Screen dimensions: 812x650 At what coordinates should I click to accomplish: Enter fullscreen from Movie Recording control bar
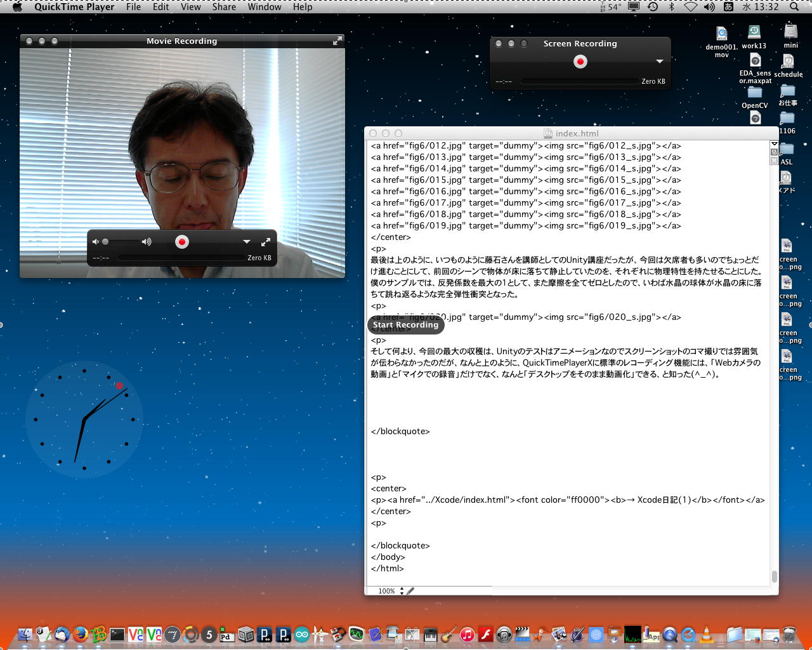[x=266, y=242]
